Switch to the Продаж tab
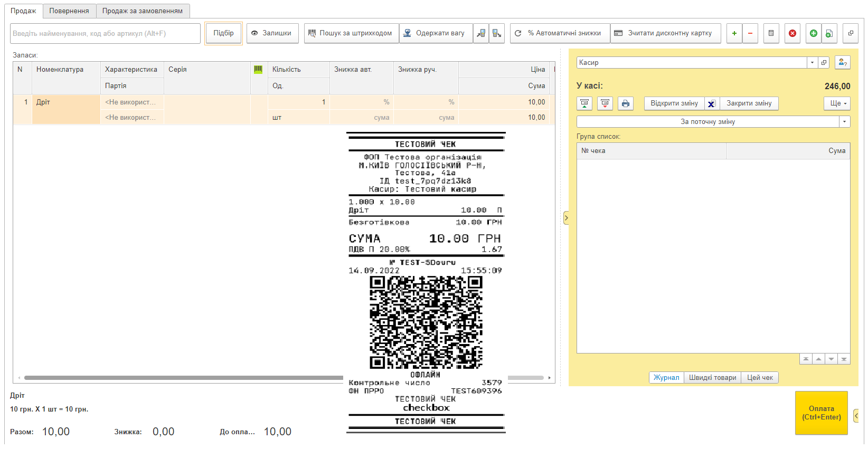This screenshot has width=868, height=449. point(23,11)
